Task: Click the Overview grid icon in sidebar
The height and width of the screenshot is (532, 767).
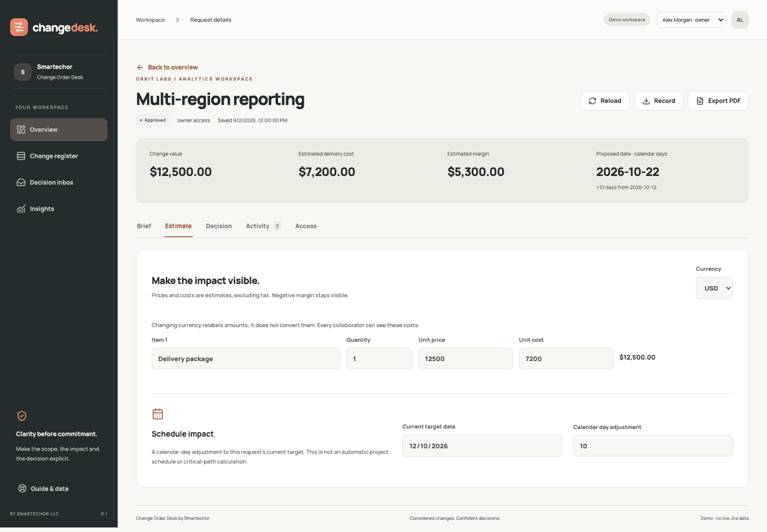Action: point(21,130)
